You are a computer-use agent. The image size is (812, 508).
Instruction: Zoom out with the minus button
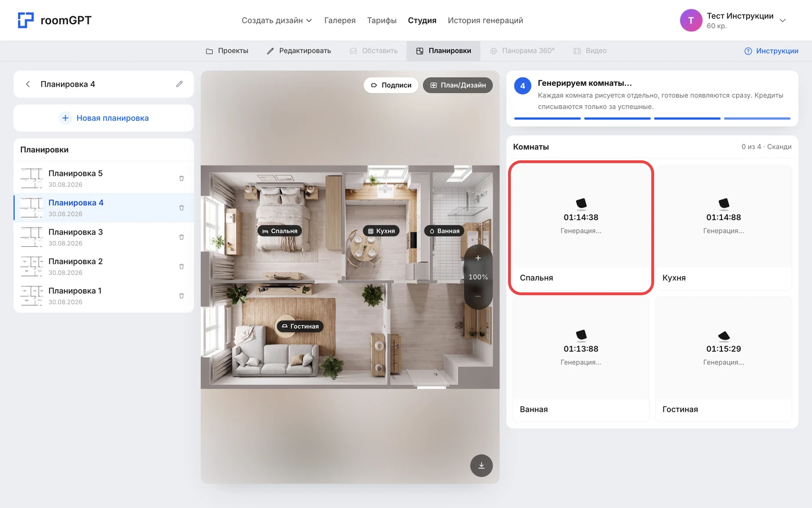click(x=478, y=296)
